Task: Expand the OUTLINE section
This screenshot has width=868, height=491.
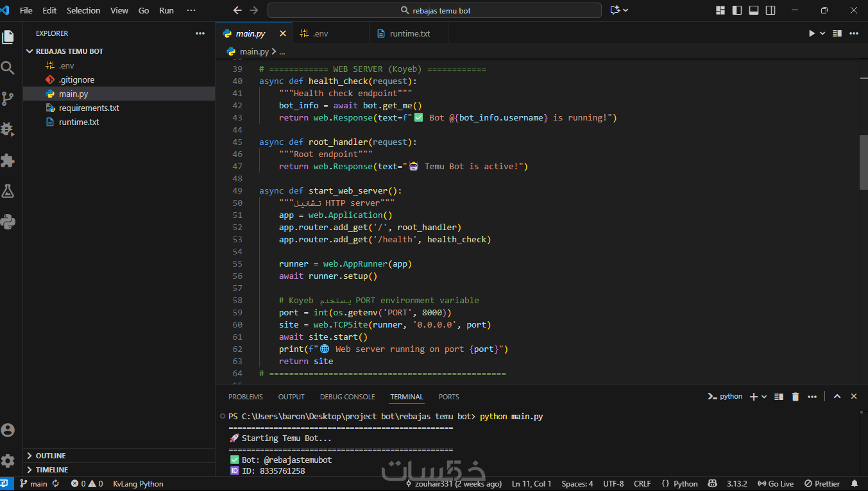Action: (51, 456)
